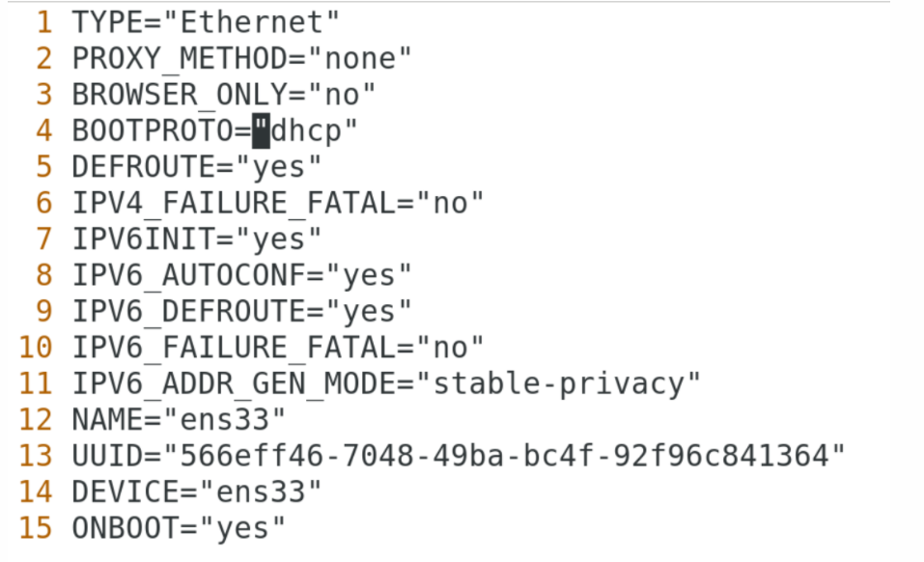The image size is (924, 562).
Task: Click the IPV6_AUTOCONF="yes" line
Action: tap(241, 276)
